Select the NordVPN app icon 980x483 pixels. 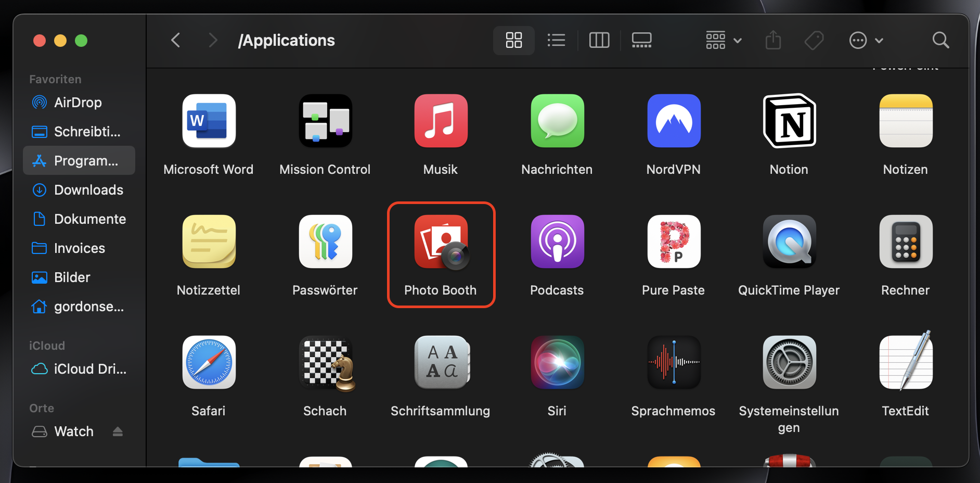(x=674, y=121)
